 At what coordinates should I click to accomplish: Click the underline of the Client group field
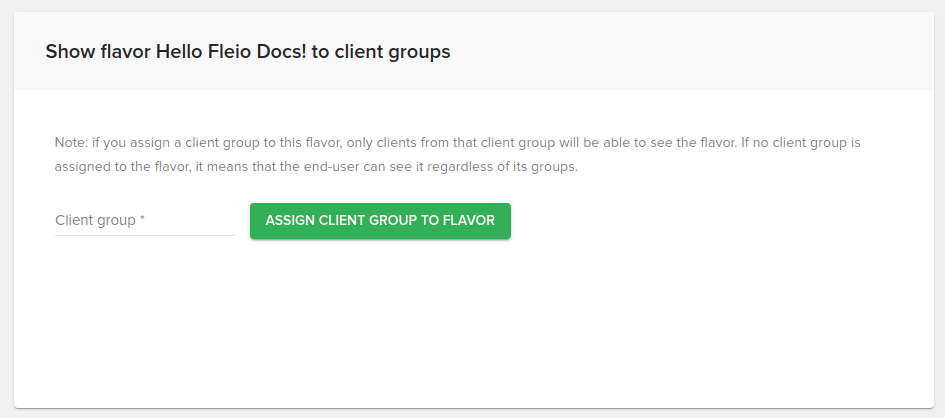(x=144, y=236)
